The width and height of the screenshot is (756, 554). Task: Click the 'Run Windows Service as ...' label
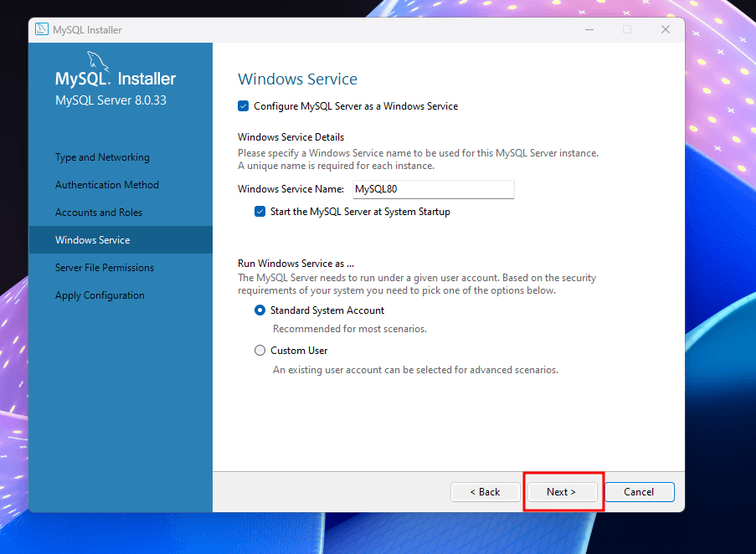296,264
